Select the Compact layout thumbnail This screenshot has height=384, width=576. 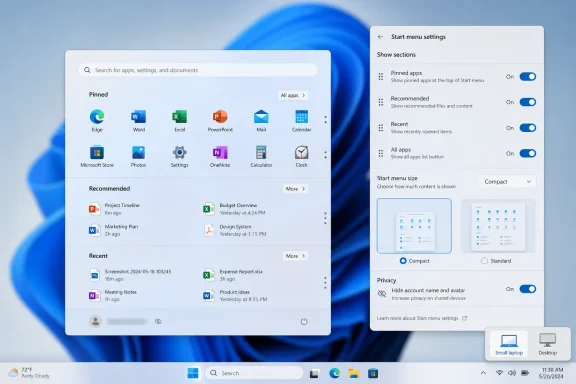coord(414,226)
